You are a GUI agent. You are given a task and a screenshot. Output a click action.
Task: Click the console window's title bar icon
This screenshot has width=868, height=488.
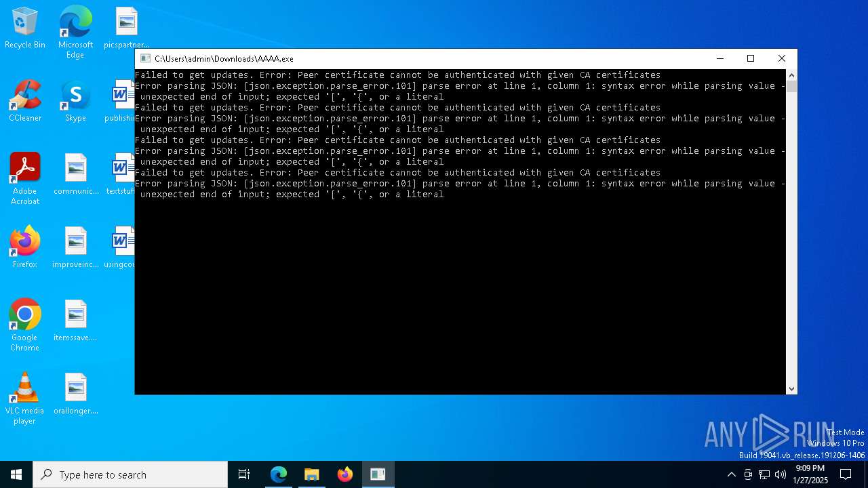coord(145,59)
